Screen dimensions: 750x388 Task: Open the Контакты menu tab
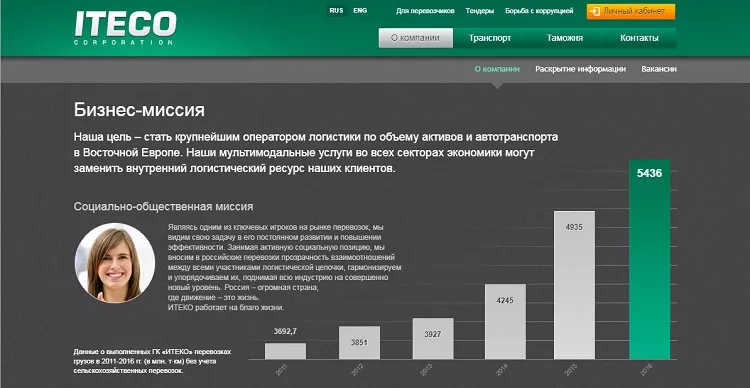pyautogui.click(x=640, y=38)
